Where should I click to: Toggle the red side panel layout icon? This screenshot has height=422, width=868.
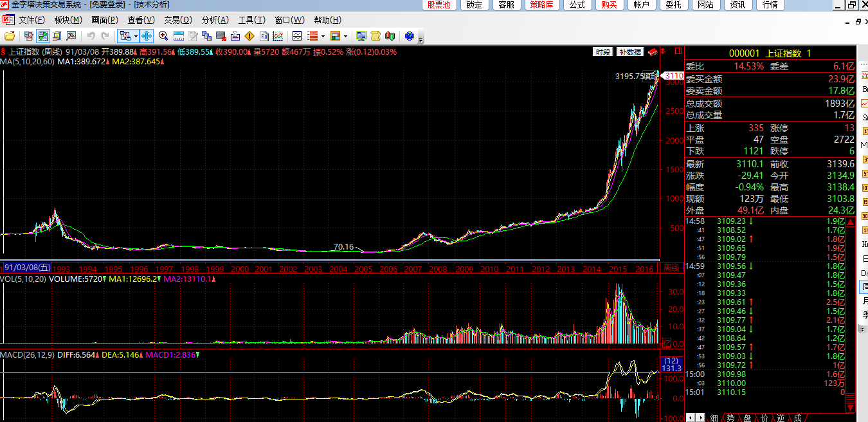[679, 51]
